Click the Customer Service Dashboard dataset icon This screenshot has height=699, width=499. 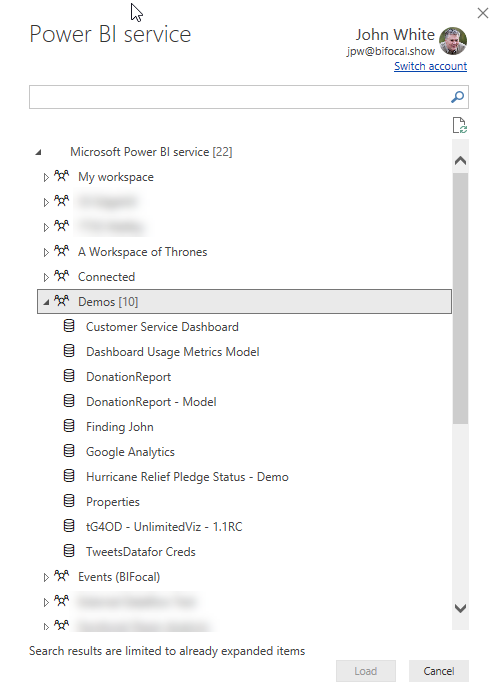pos(69,326)
